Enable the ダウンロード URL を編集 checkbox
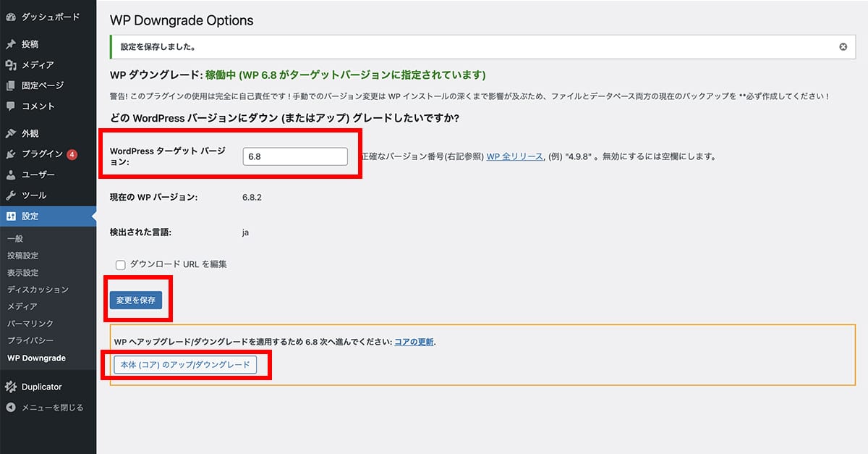The height and width of the screenshot is (454, 868). click(121, 265)
